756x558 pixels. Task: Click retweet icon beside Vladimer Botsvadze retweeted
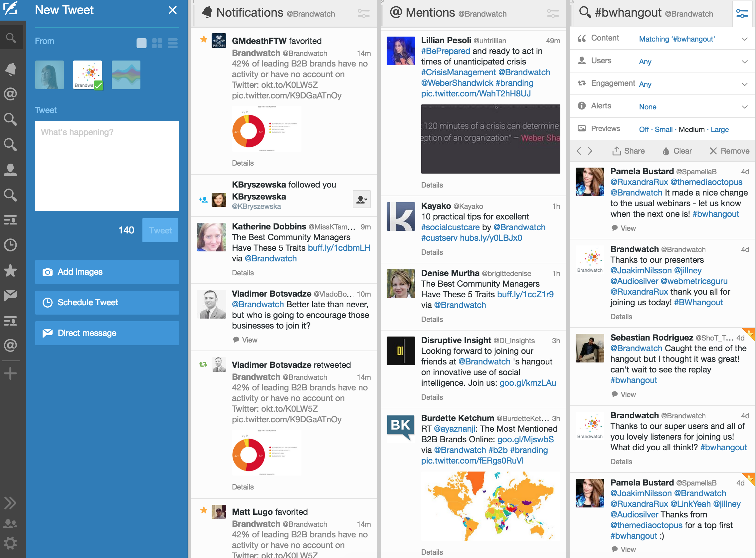pos(203,364)
